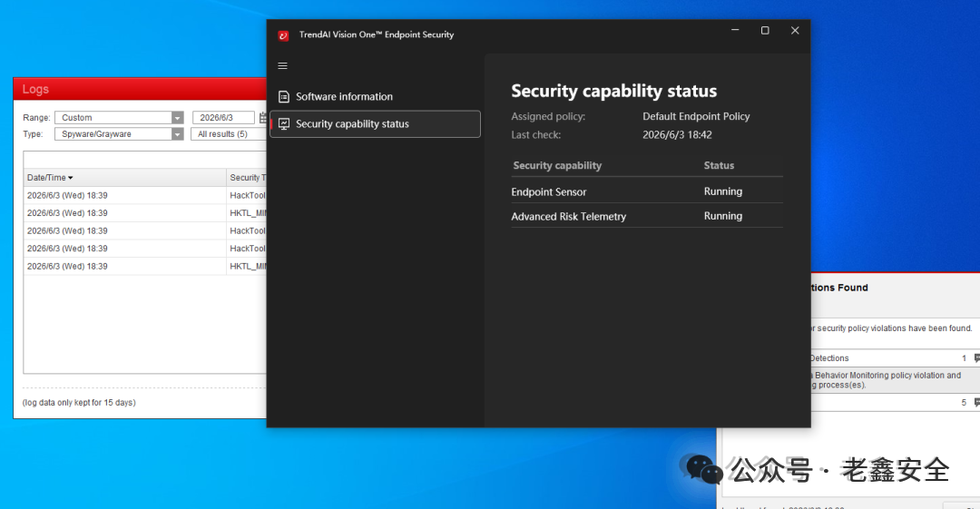Click the 2026/6/3 date input field

[x=223, y=118]
